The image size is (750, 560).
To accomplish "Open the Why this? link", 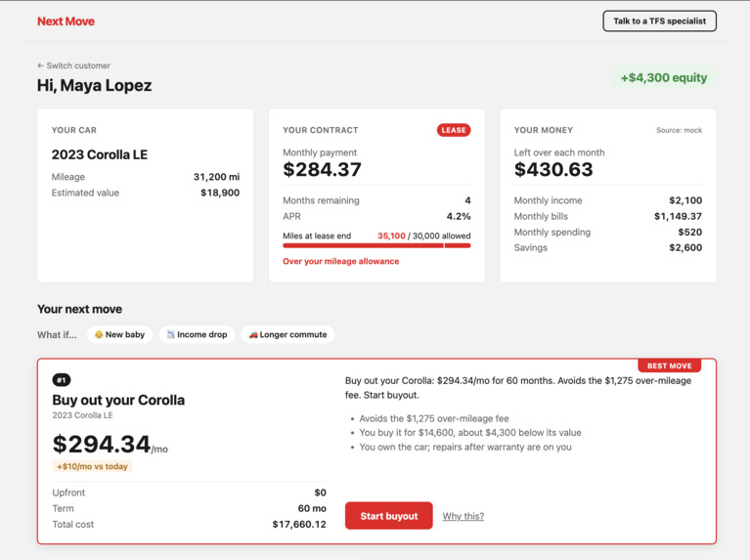I will point(463,516).
